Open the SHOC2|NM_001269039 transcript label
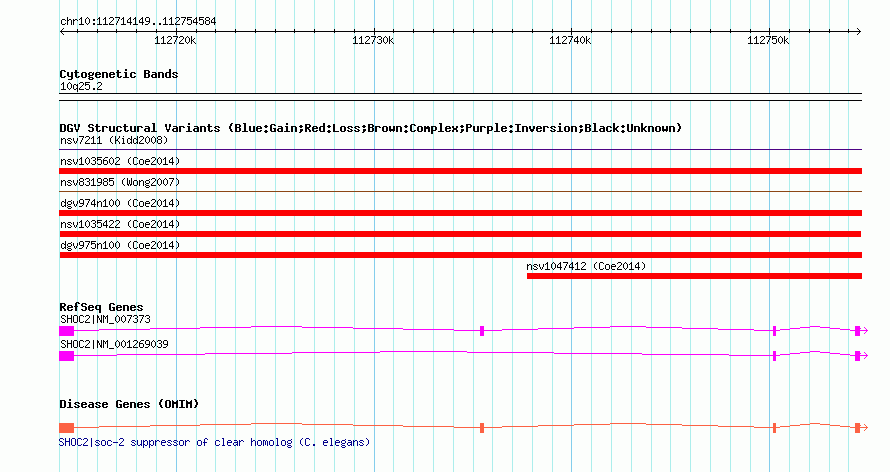The height and width of the screenshot is (472, 890). 114,344
